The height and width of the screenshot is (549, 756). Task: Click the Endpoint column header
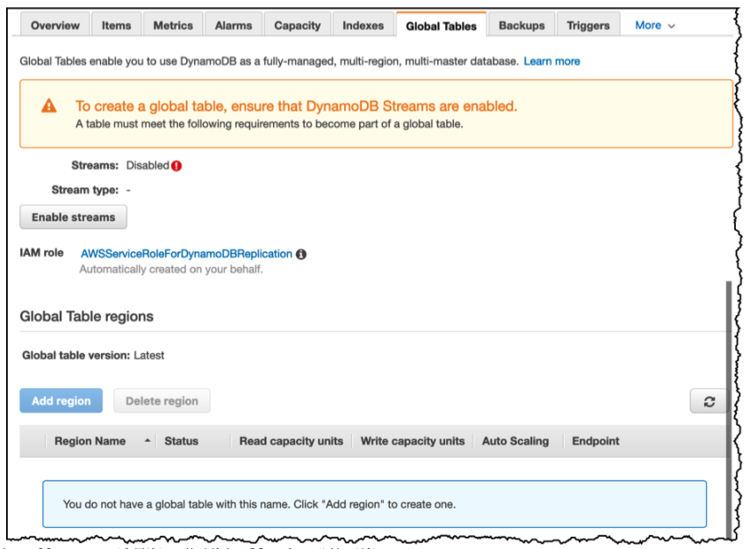595,441
